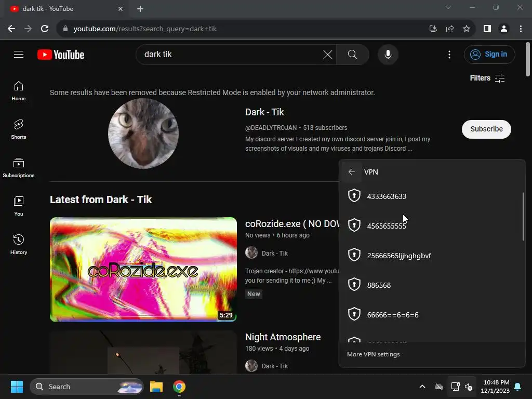Activate voice search microphone
Viewport: 532px width, 399px height.
[x=388, y=54]
